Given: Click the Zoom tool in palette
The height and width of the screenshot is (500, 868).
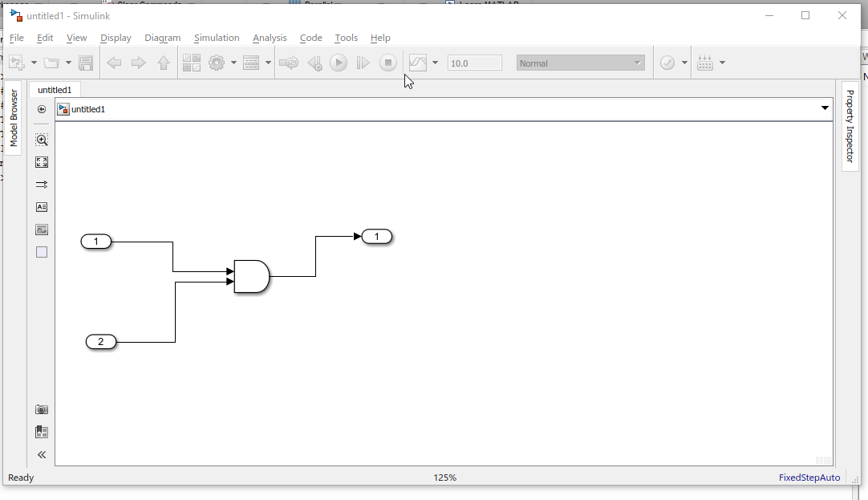Looking at the screenshot, I should click(x=42, y=140).
